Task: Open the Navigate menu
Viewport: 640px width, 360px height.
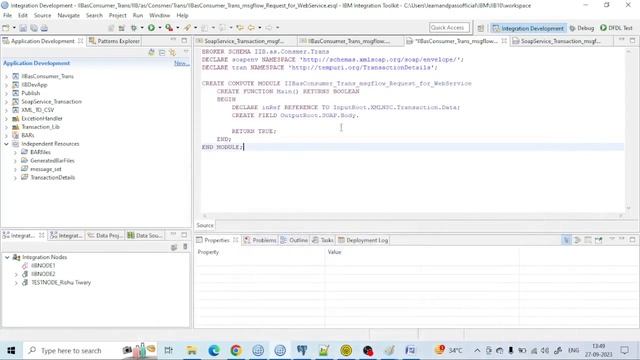Action: tap(69, 15)
